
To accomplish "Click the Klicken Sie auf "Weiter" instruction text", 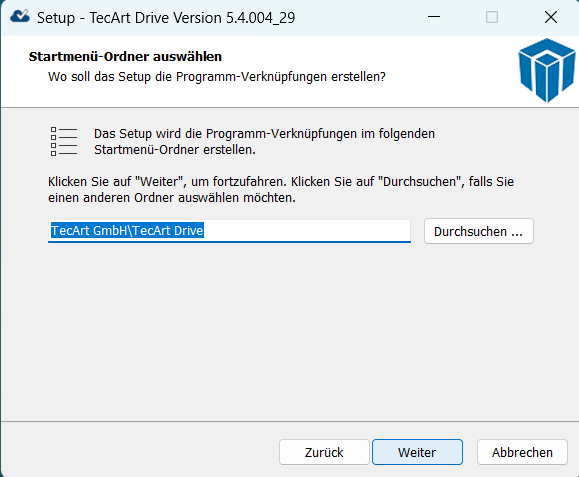I will pos(281,190).
